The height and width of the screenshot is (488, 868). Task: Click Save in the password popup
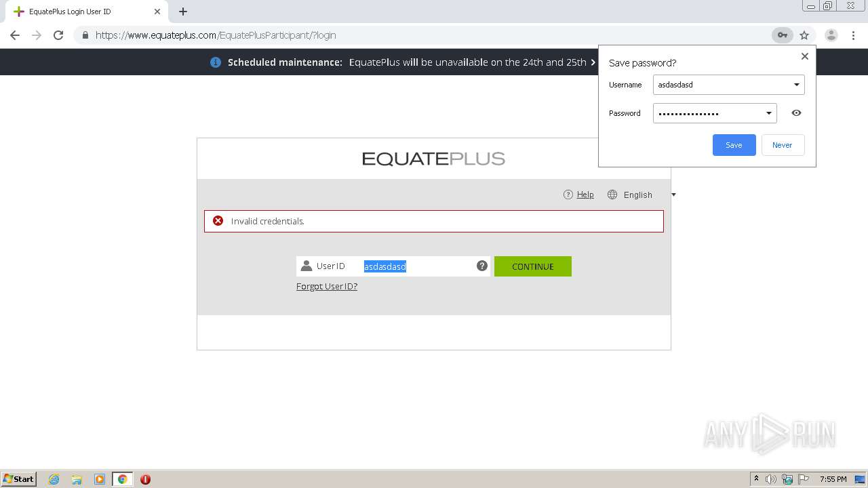click(734, 145)
